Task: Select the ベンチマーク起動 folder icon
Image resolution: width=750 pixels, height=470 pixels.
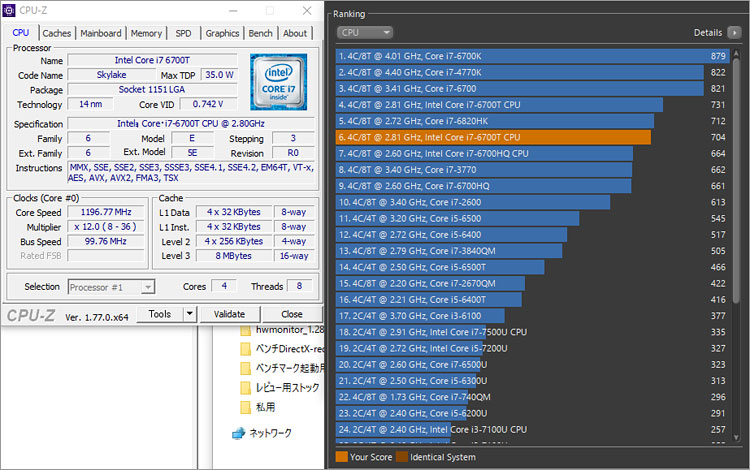Action: [x=245, y=368]
